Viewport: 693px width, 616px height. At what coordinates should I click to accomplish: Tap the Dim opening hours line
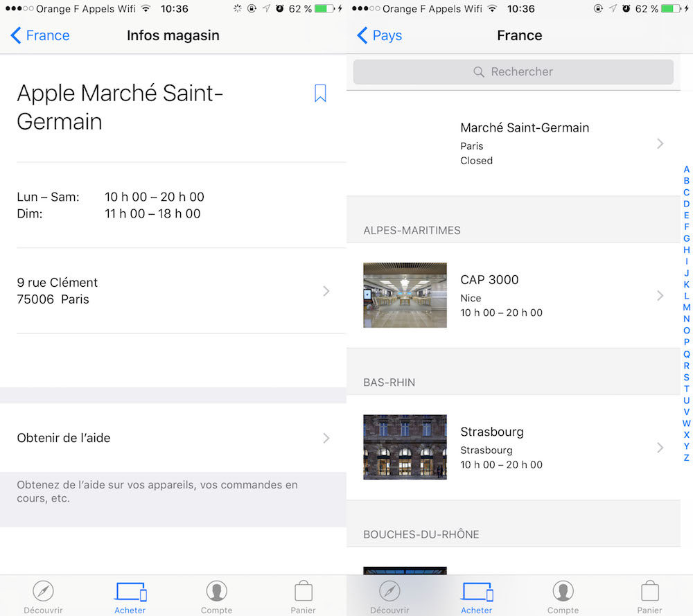(x=109, y=213)
